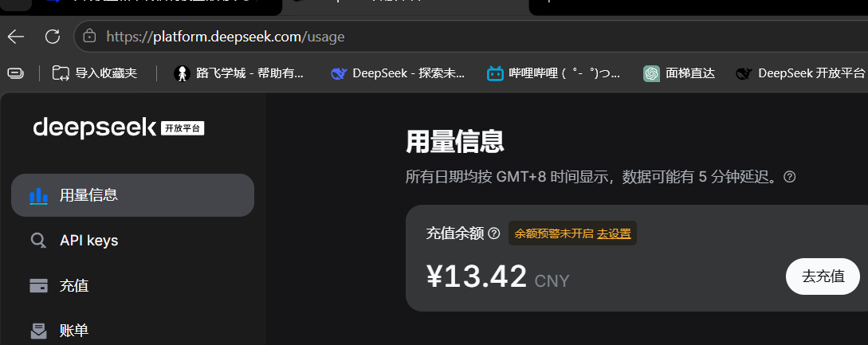
Task: Click the Bilibili icon in bookmarks bar
Action: [495, 73]
